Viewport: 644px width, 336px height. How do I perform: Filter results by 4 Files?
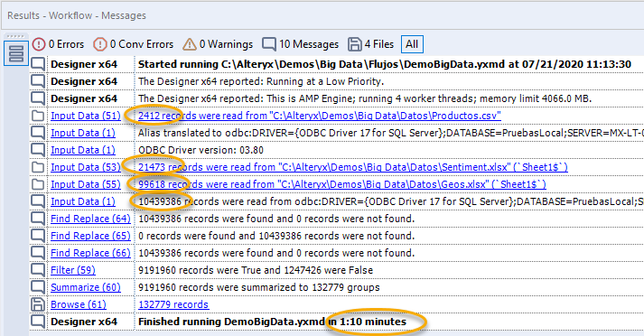(x=371, y=44)
